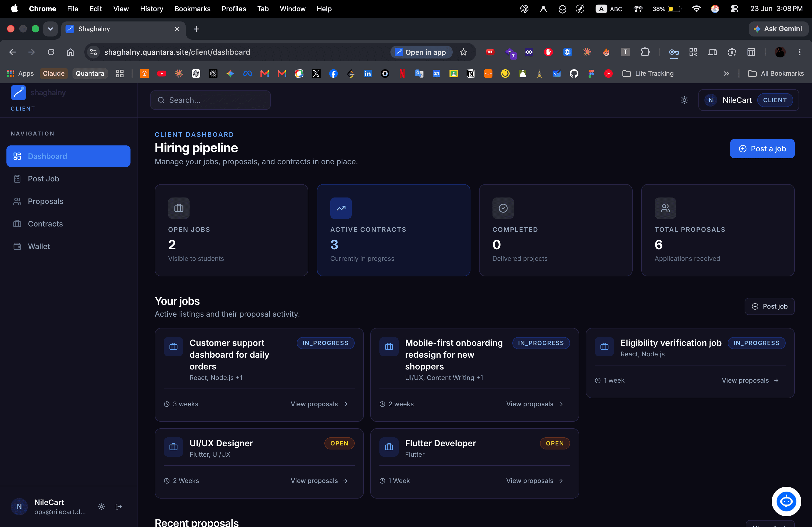Click briefcase icon on UI/UX Designer card
This screenshot has height=527, width=812.
coord(173,447)
